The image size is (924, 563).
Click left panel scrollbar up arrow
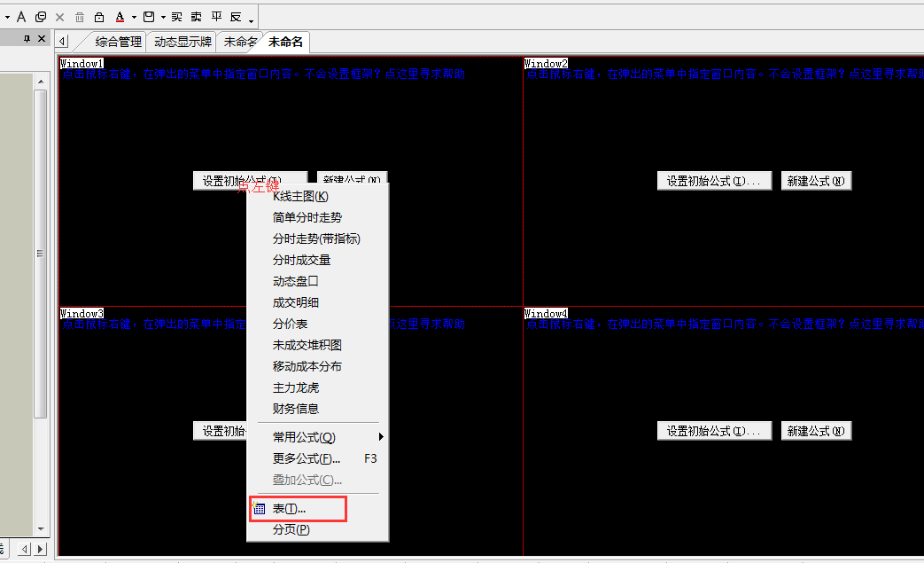click(x=41, y=82)
